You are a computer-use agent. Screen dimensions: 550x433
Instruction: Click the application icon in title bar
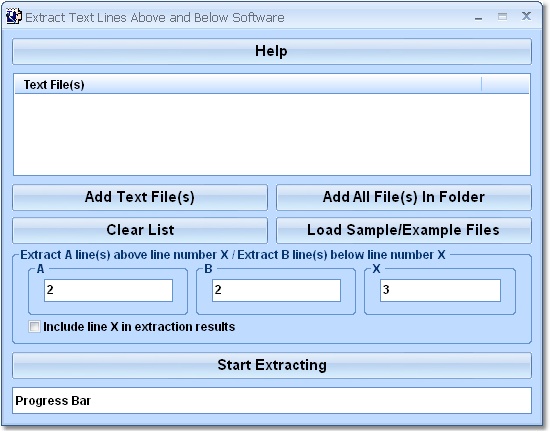[14, 16]
